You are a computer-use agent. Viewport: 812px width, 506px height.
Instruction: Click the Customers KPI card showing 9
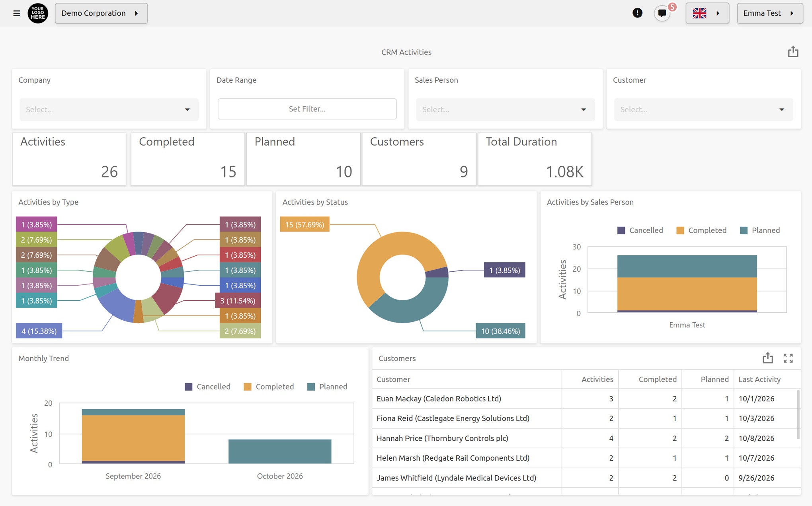(419, 159)
